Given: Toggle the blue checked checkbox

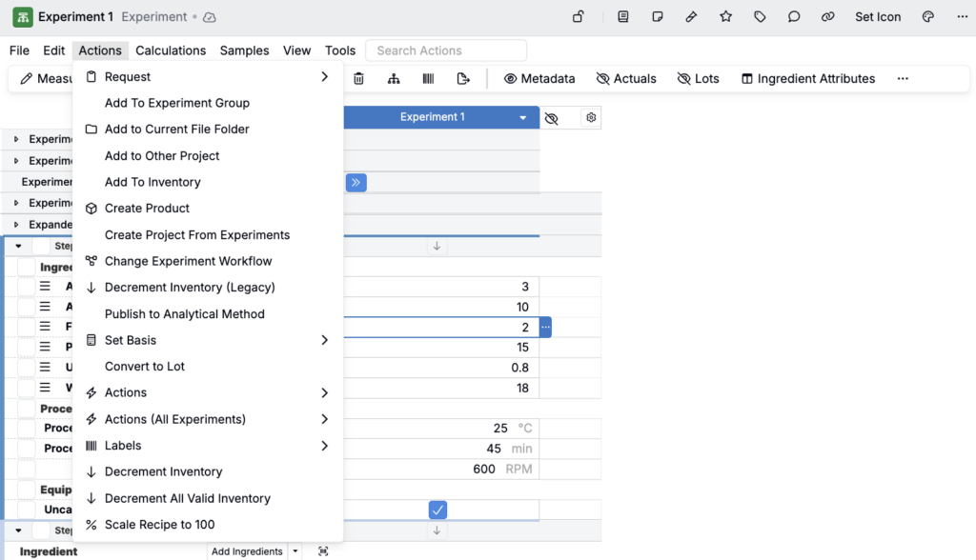Looking at the screenshot, I should pyautogui.click(x=437, y=510).
